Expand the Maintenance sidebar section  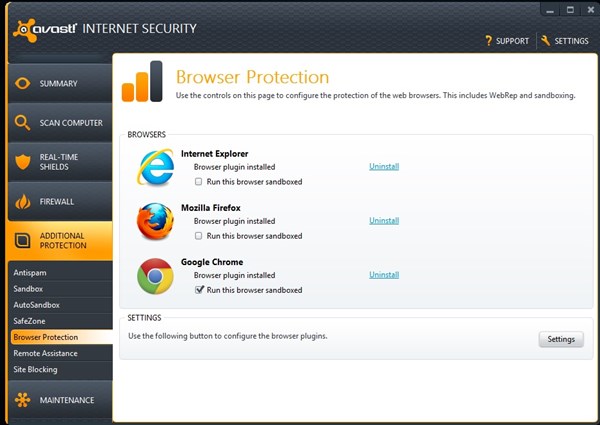(66, 400)
